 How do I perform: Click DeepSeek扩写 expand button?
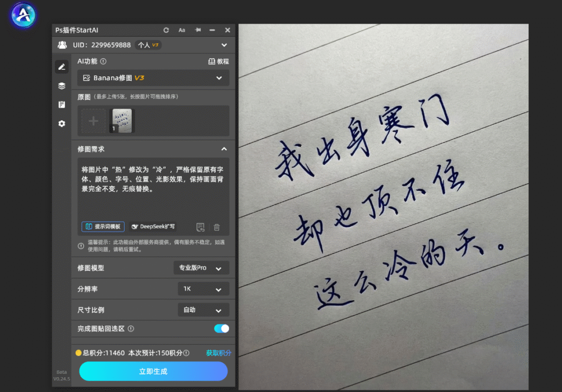pyautogui.click(x=153, y=227)
